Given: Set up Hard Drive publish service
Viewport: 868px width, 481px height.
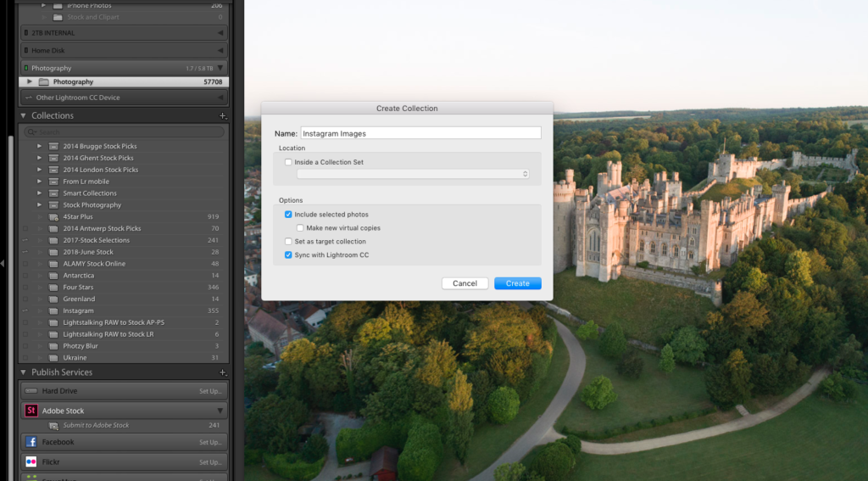Looking at the screenshot, I should point(210,391).
